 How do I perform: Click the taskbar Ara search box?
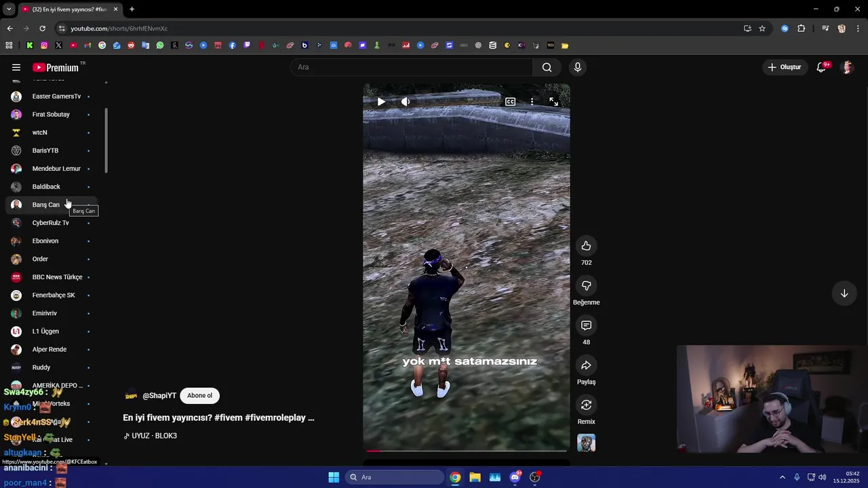[395, 477]
